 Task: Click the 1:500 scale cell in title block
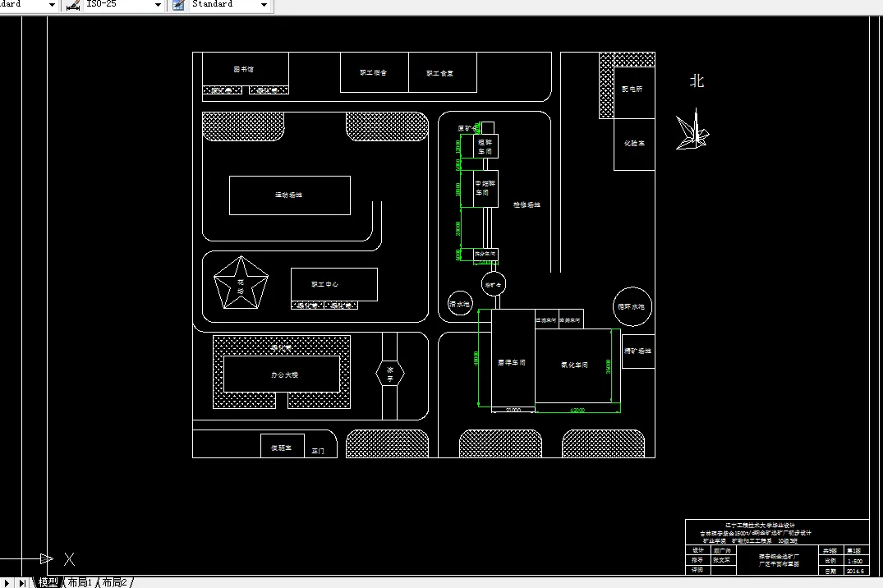click(x=855, y=561)
